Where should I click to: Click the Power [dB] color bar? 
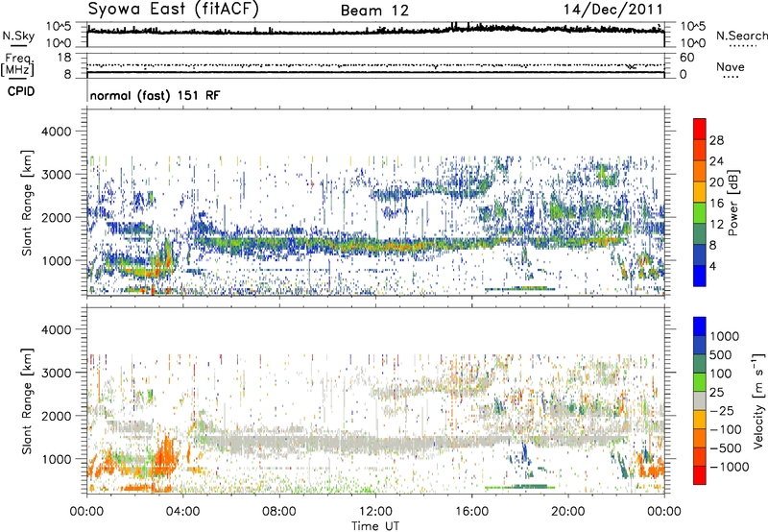click(x=700, y=203)
